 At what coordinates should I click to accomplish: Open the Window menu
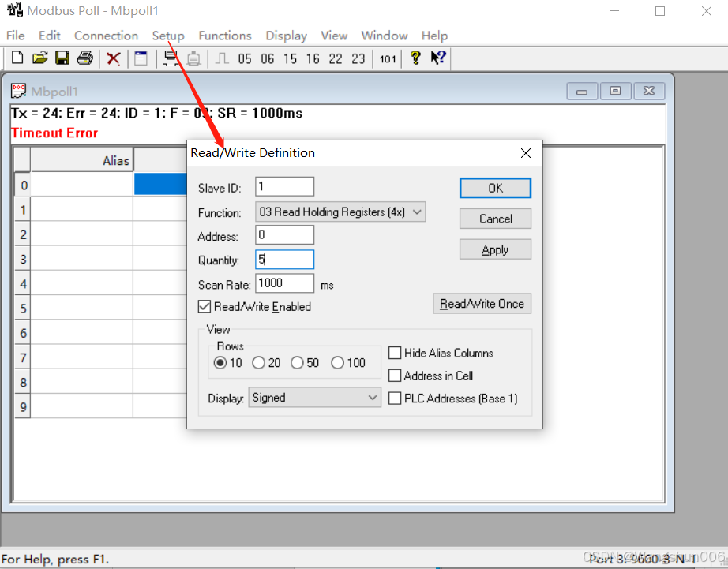coord(385,36)
